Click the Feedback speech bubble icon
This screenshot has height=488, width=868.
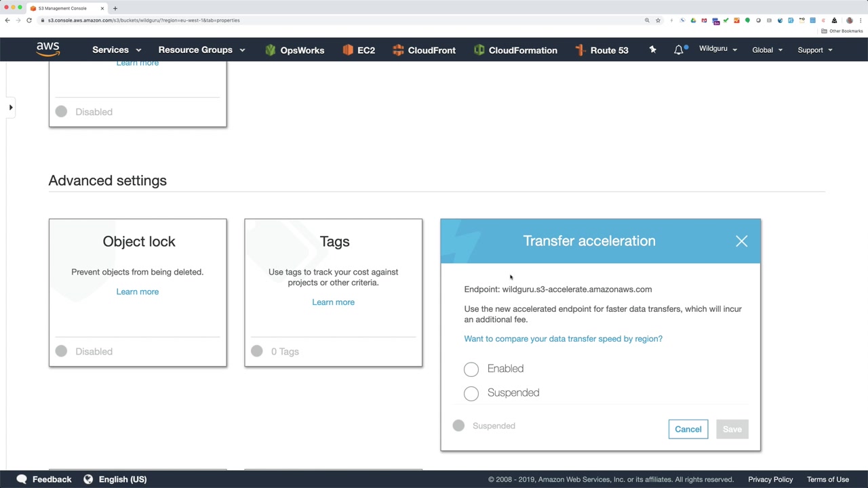click(x=22, y=479)
